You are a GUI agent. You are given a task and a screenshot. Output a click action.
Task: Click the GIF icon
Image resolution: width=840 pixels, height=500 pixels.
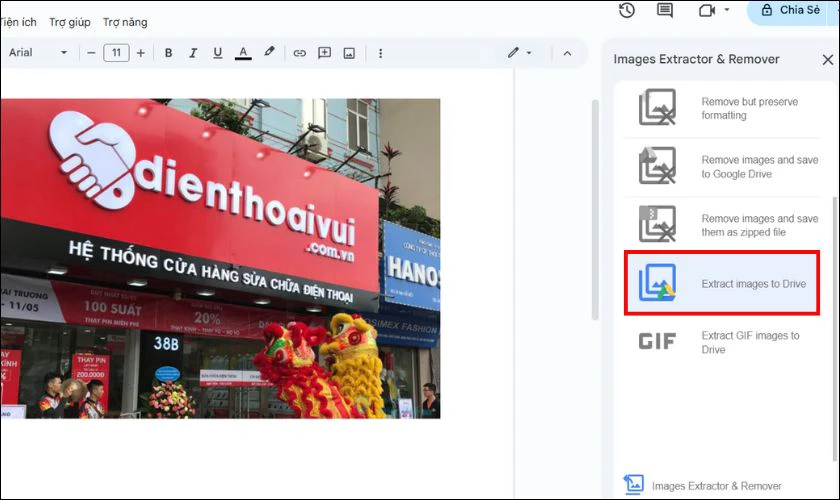point(657,341)
